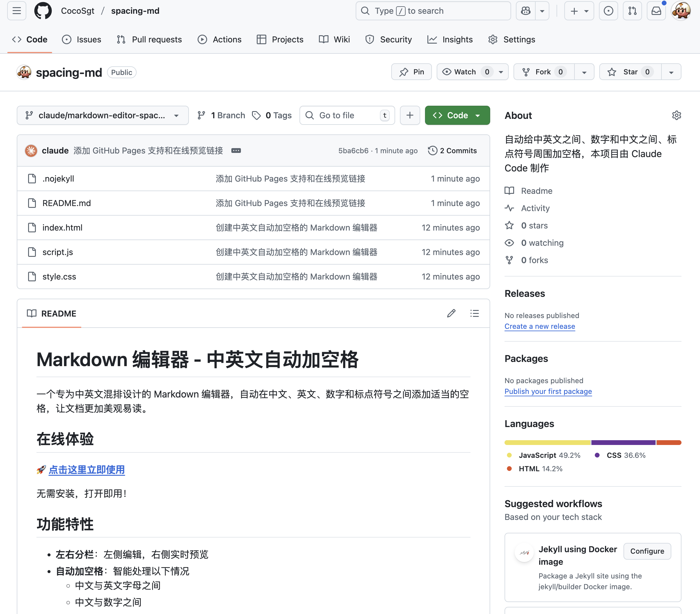Open README outline list icon
This screenshot has width=700, height=614.
474,313
